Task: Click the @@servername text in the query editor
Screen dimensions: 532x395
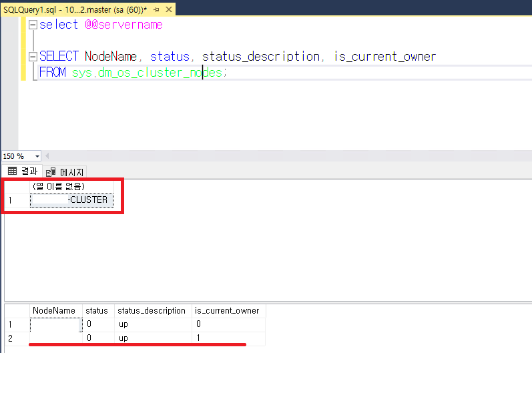Action: pyautogui.click(x=124, y=25)
